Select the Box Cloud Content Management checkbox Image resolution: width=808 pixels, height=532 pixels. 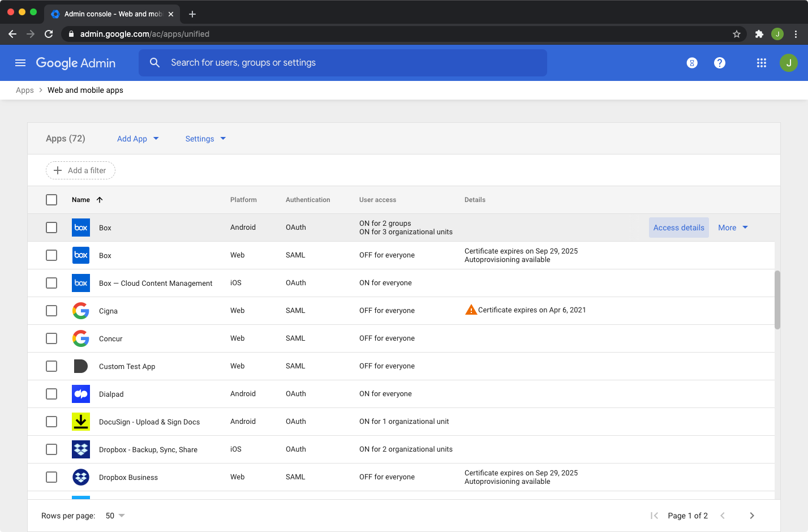pos(51,283)
